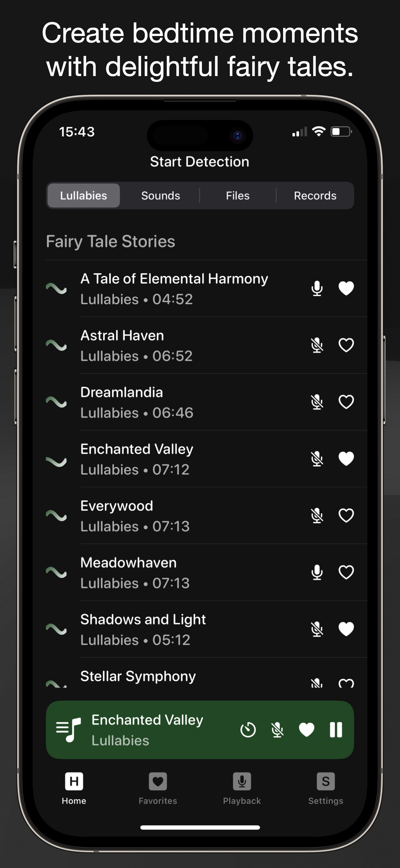Viewport: 400px width, 868px height.
Task: Go to the Favorites tab in bottom bar
Action: [x=158, y=788]
